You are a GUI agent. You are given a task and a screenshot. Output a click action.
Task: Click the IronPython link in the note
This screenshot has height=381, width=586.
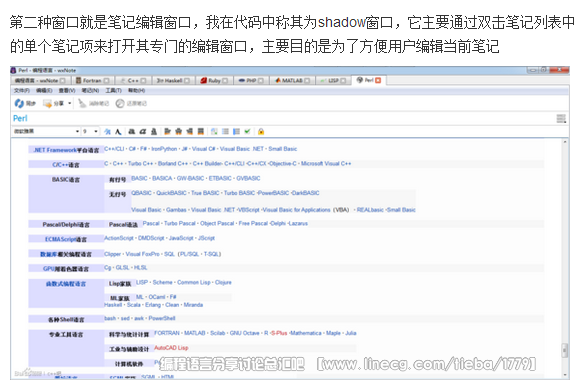click(x=164, y=149)
